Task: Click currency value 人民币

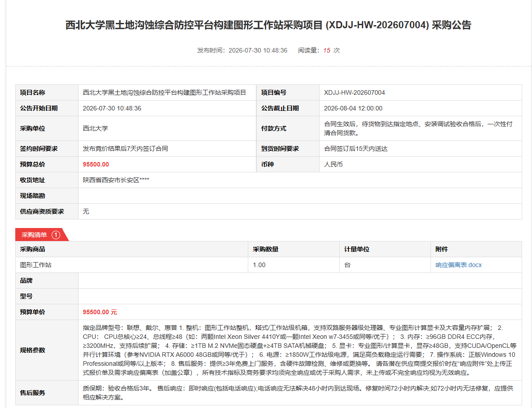Action: pos(333,164)
